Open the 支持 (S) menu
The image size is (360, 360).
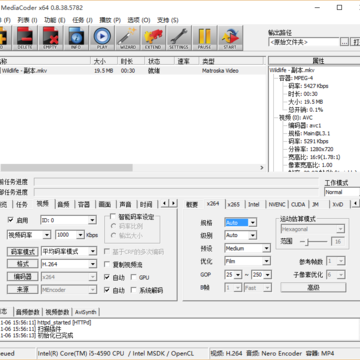[x=168, y=20]
